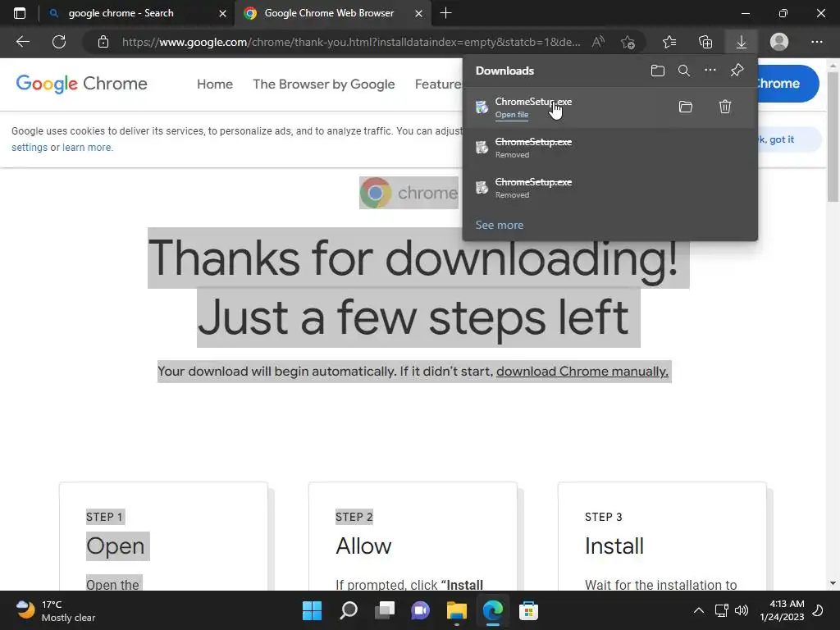Screen dimensions: 840x630
Task: Click download Chrome manually link
Action: (x=582, y=372)
